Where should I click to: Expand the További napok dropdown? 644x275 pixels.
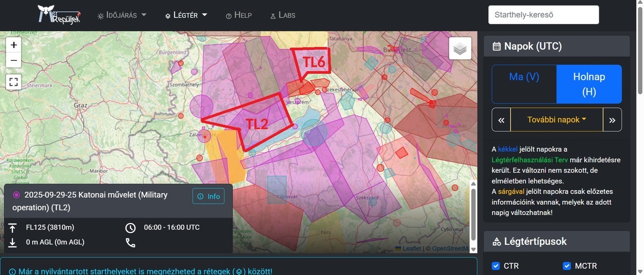[x=557, y=120]
